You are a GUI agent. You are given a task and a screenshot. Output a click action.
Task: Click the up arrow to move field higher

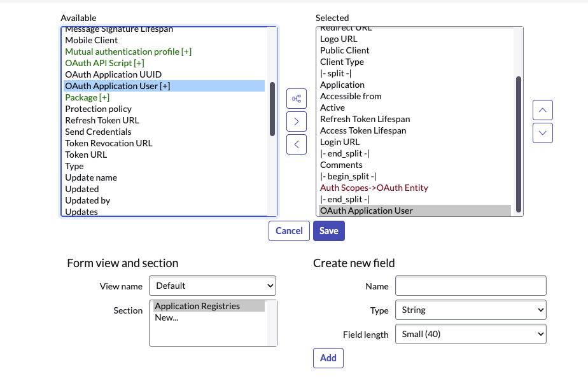pos(542,109)
